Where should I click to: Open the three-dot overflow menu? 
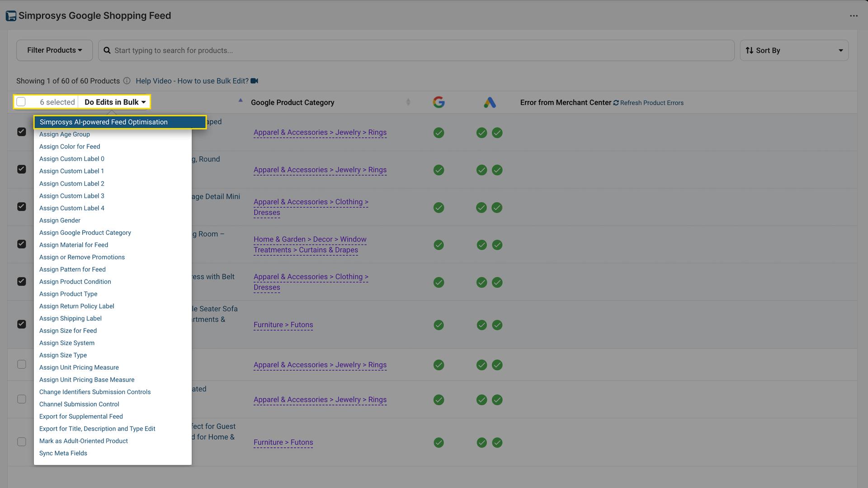(854, 16)
